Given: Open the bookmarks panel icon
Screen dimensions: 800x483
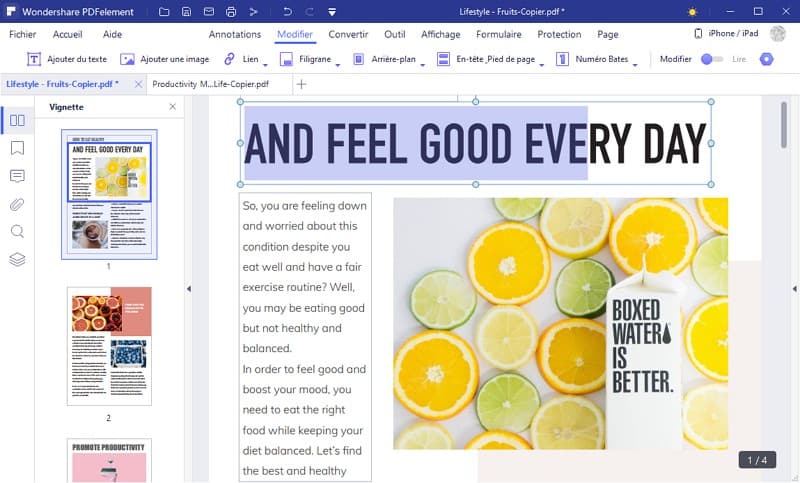Looking at the screenshot, I should click(17, 149).
